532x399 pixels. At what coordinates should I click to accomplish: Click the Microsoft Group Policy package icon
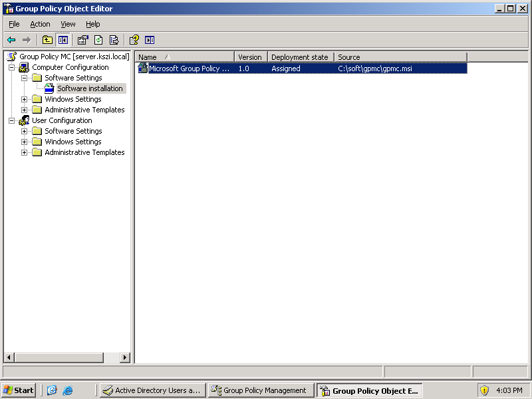(x=142, y=68)
